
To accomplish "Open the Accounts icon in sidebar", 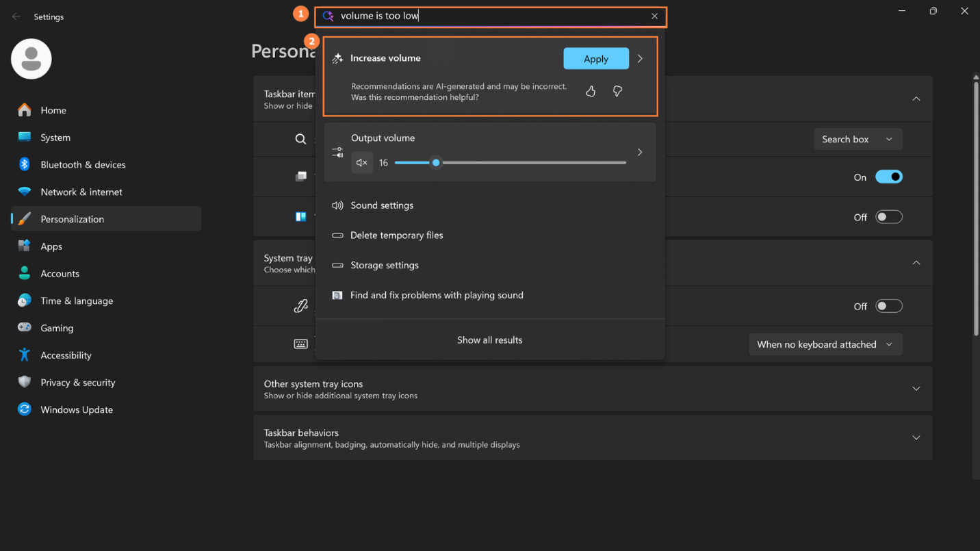I will [x=25, y=273].
